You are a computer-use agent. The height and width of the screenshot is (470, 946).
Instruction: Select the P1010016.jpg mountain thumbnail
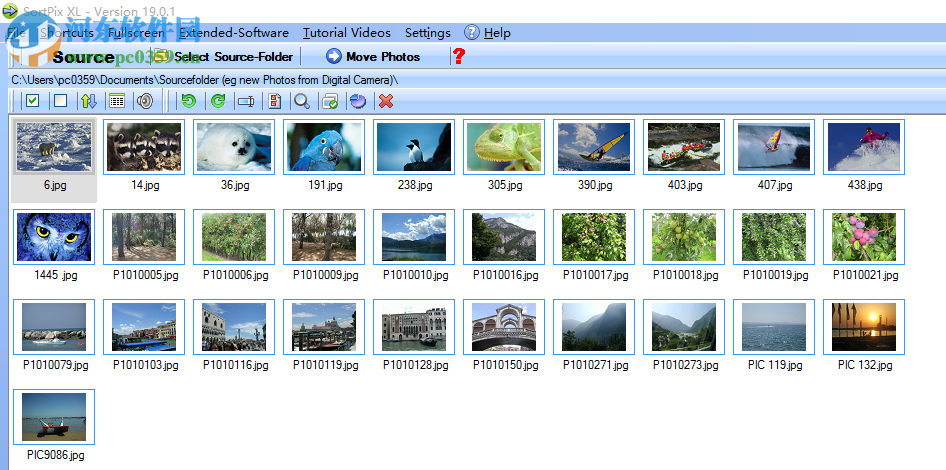tap(504, 237)
